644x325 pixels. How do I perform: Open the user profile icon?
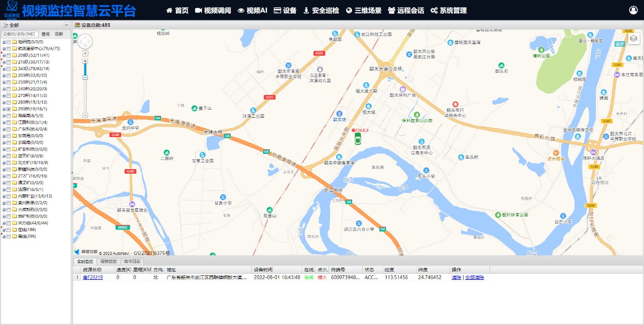click(633, 10)
